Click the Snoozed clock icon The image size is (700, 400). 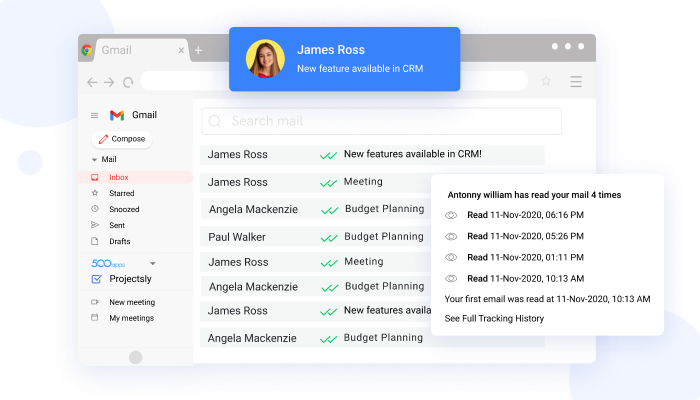pos(95,208)
